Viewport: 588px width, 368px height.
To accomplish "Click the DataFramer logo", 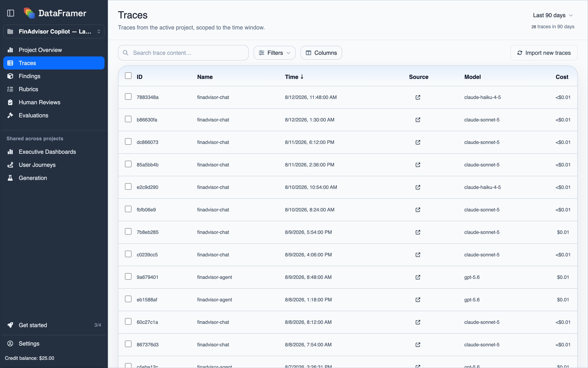I will point(55,13).
